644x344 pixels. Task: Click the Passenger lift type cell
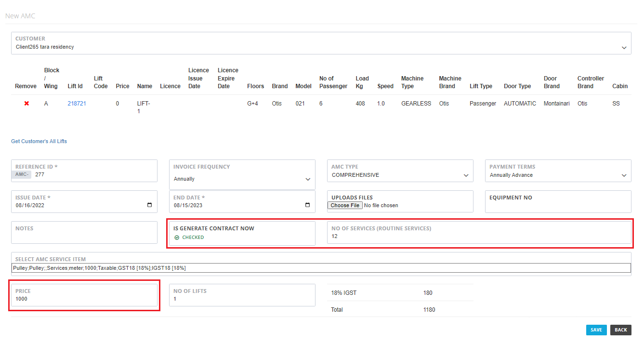(x=483, y=104)
